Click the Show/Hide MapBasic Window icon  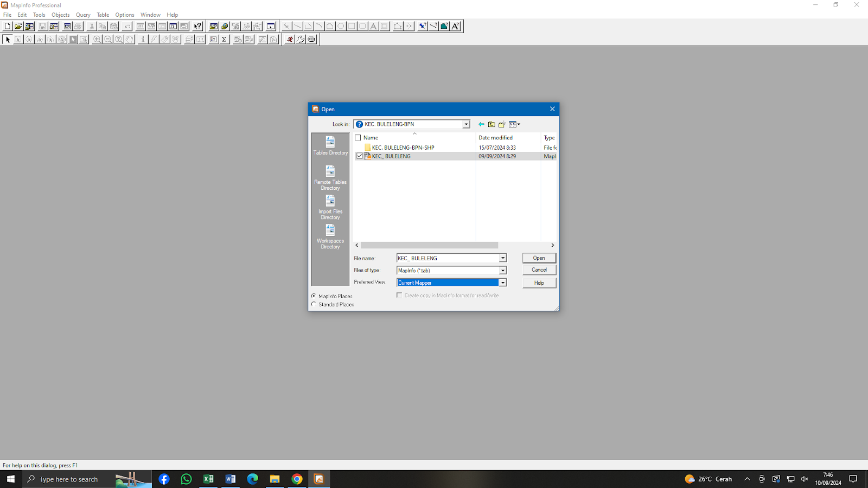pyautogui.click(x=301, y=40)
